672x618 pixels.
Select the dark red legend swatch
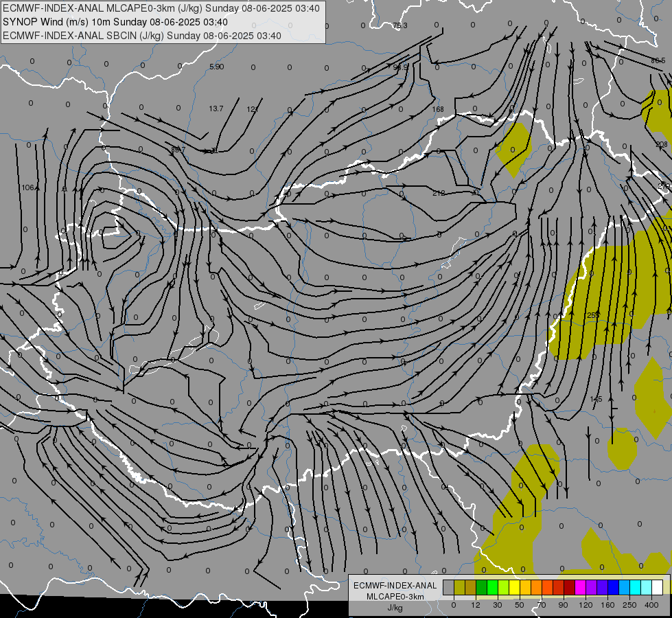[570, 587]
